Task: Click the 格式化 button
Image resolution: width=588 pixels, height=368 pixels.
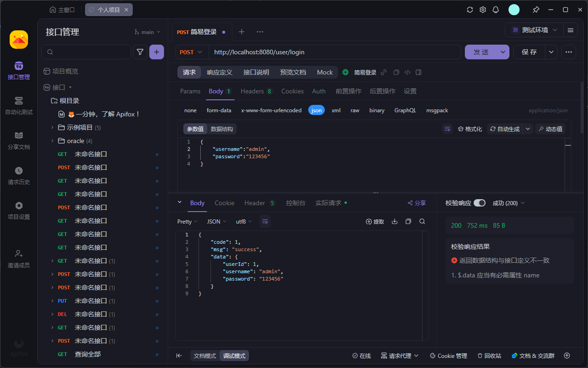Action: click(x=470, y=129)
